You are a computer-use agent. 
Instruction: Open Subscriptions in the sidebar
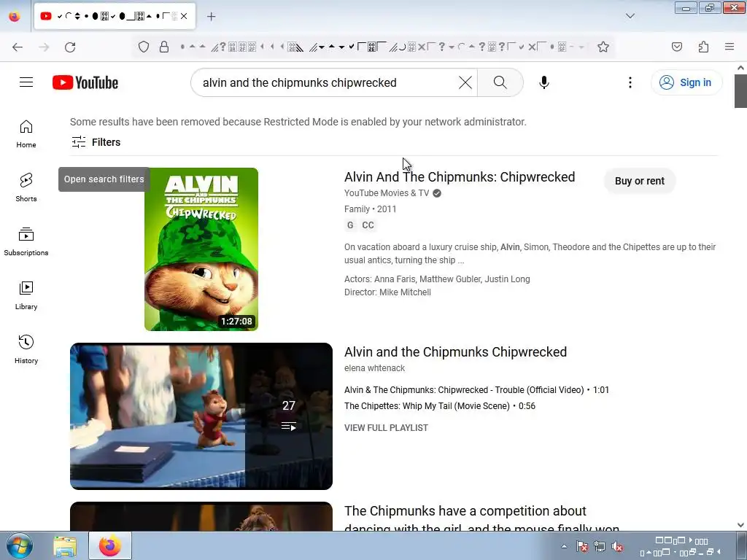pos(26,241)
